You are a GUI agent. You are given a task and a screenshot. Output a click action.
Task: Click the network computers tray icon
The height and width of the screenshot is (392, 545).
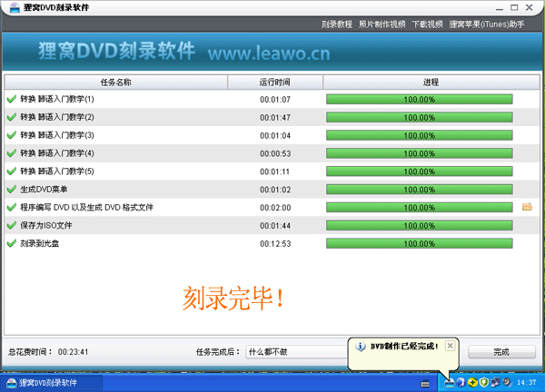495,383
